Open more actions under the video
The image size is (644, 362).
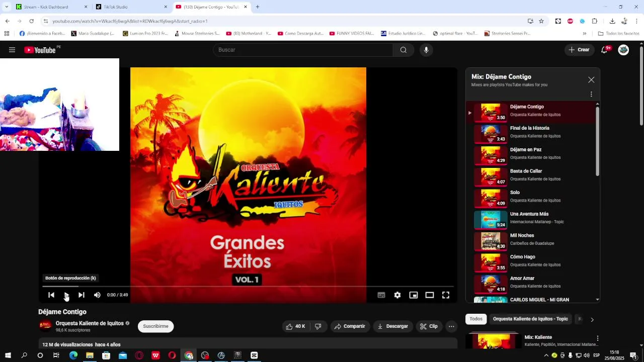click(451, 326)
